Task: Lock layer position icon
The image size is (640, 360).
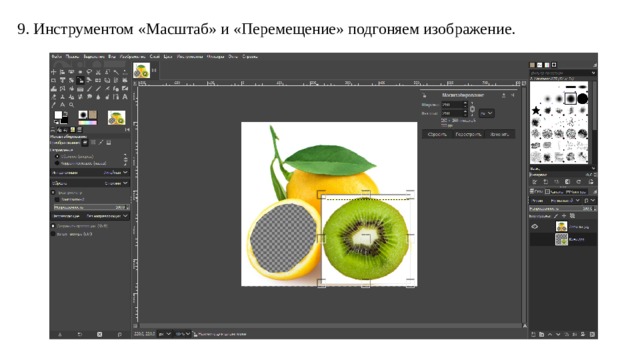Action: coord(564,216)
